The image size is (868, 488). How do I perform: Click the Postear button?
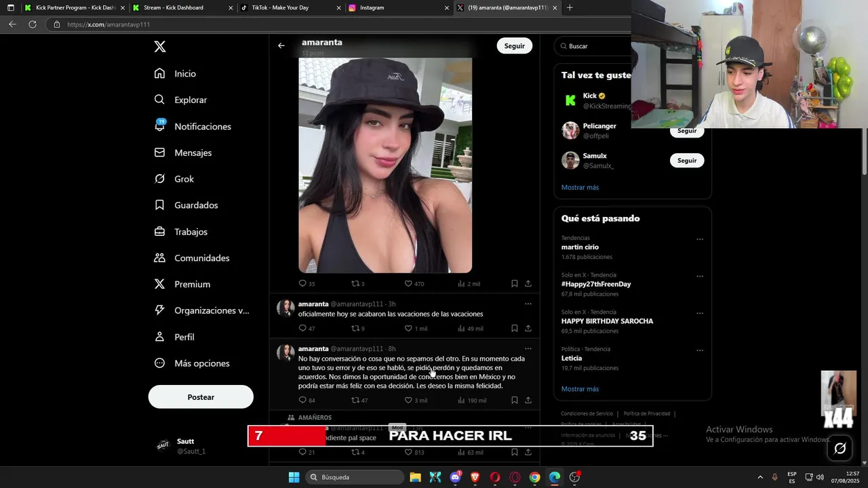point(201,397)
